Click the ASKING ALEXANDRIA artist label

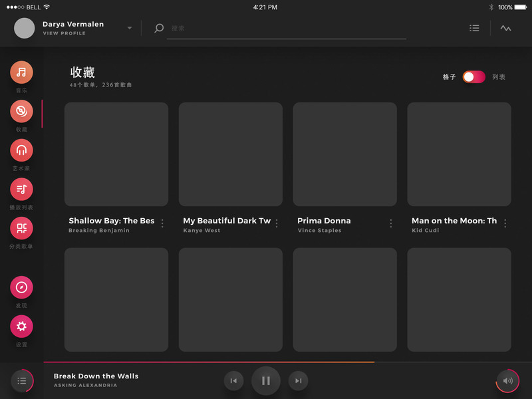point(86,385)
